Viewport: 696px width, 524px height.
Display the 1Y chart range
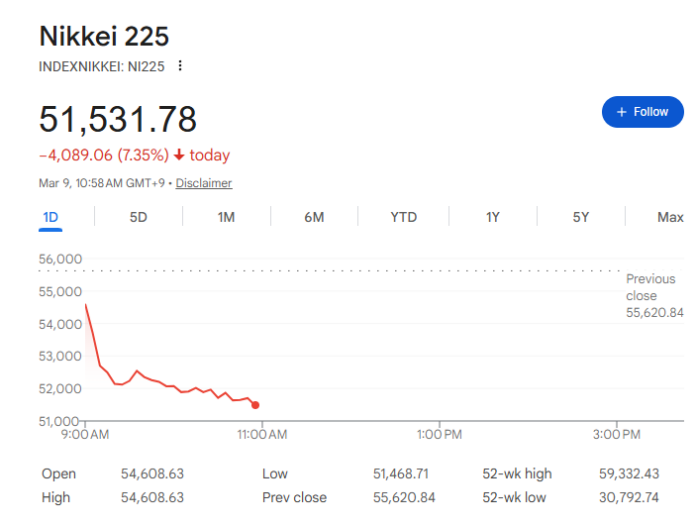click(493, 217)
